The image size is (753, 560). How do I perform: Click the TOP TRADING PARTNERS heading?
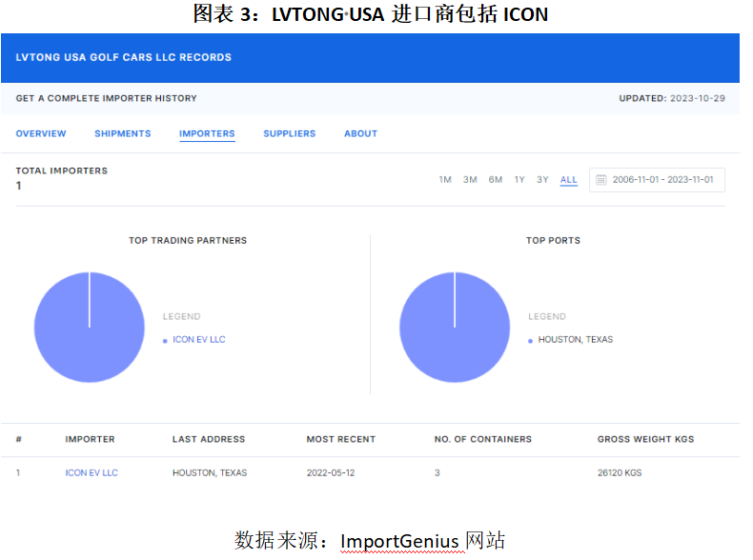187,240
